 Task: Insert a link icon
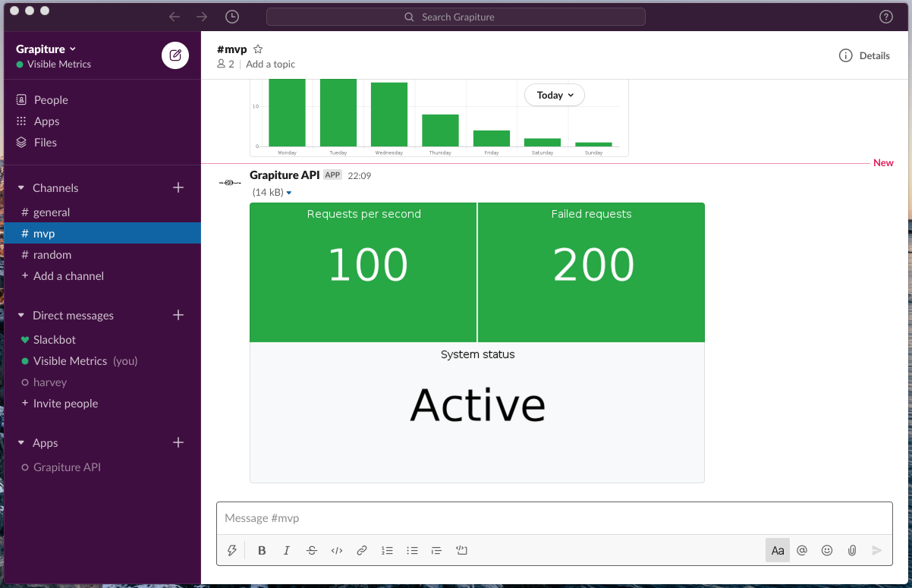pos(362,551)
